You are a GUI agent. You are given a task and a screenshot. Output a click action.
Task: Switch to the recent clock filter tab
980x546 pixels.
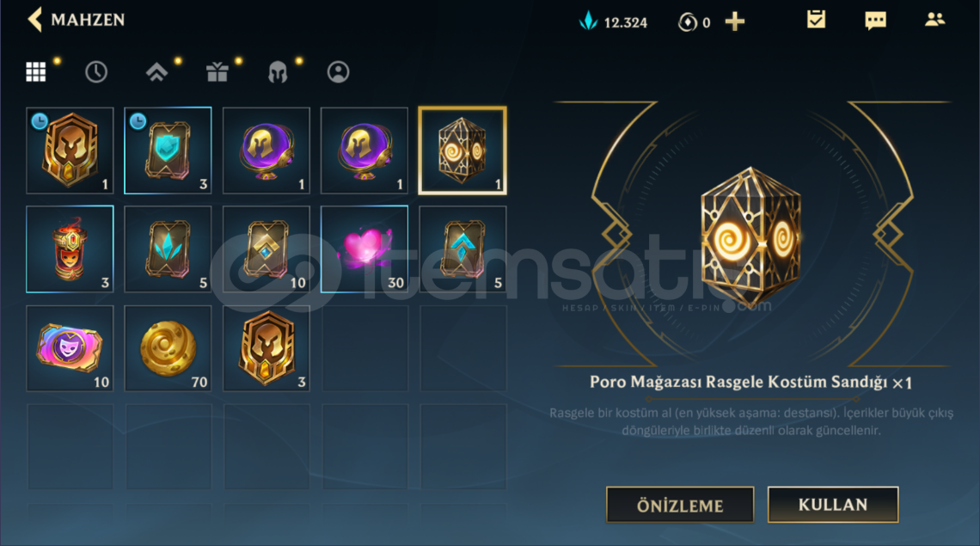95,72
